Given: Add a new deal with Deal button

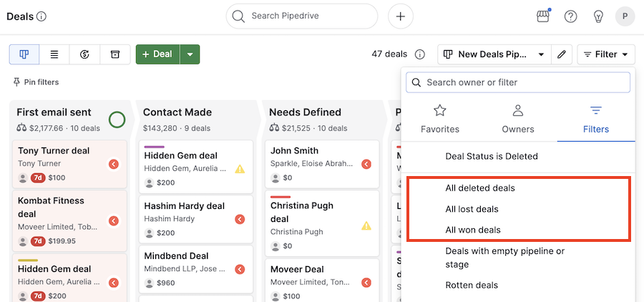Looking at the screenshot, I should click(157, 54).
